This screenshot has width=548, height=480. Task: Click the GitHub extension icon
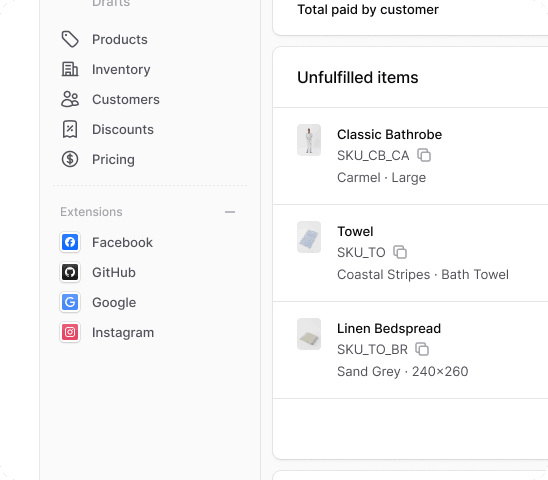tap(70, 272)
